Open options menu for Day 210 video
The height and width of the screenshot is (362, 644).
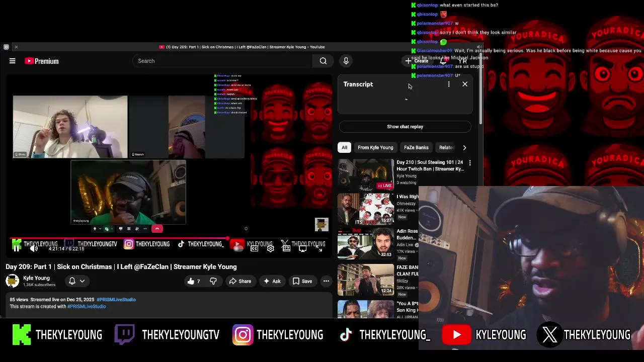point(470,163)
